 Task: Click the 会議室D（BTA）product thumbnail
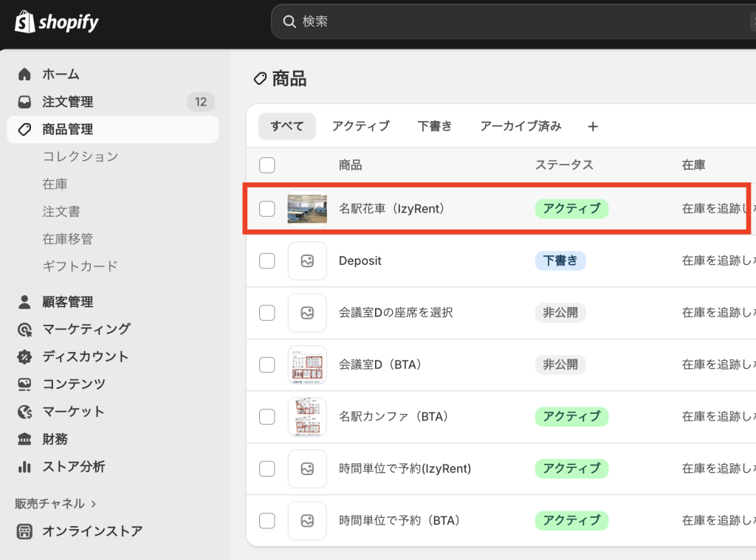307,364
